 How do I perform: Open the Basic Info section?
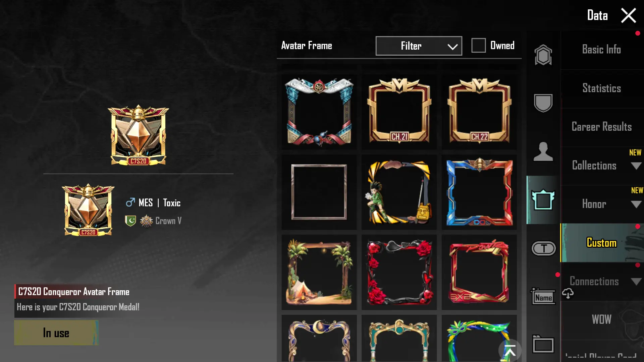[x=602, y=50]
